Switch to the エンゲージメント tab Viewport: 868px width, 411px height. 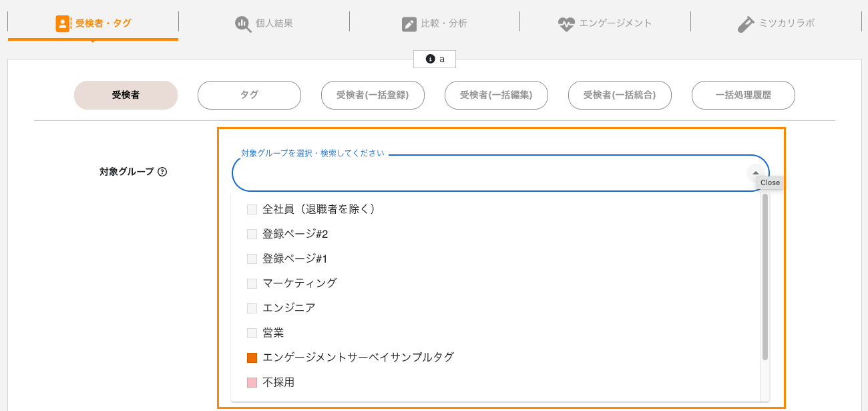pyautogui.click(x=605, y=23)
